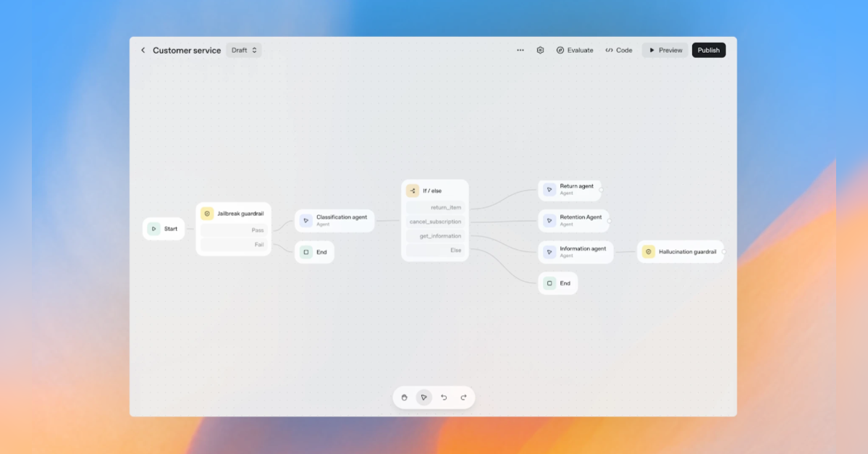Activate the hand pan tool
Screen dimensions: 868x454
pyautogui.click(x=405, y=397)
